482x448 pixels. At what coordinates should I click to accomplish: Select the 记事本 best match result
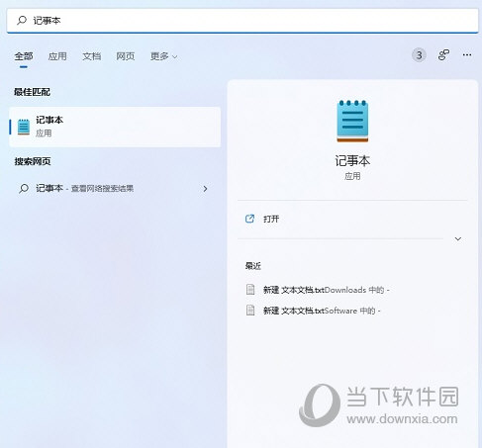[x=115, y=127]
